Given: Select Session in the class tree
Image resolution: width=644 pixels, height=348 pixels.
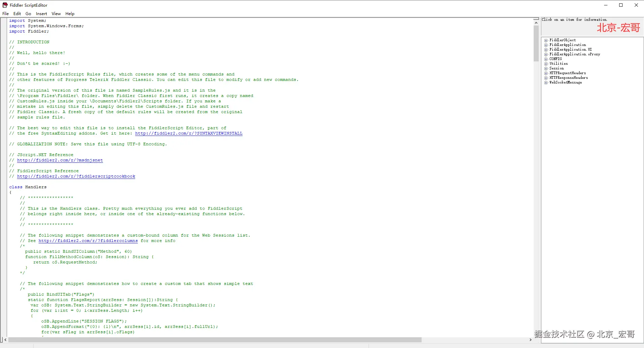Looking at the screenshot, I should point(556,68).
